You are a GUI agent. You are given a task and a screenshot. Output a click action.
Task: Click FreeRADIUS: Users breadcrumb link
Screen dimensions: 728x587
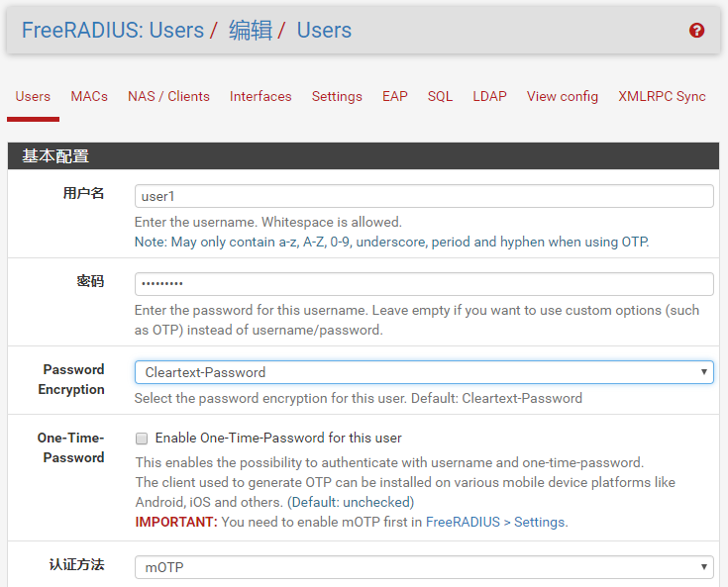coord(112,31)
